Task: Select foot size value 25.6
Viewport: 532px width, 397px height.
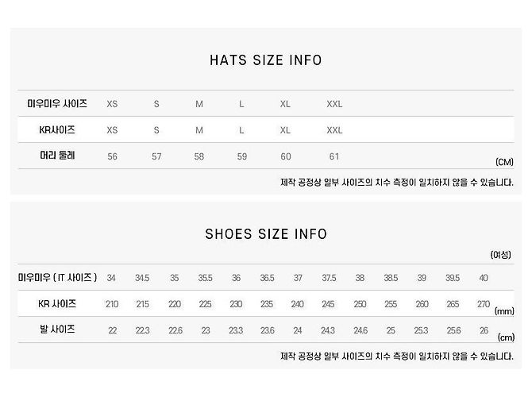Action: click(x=453, y=330)
